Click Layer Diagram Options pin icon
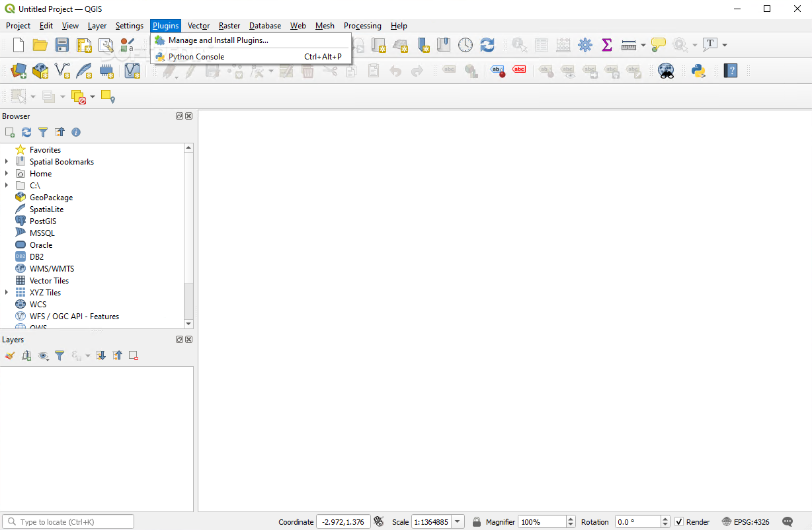Image resolution: width=812 pixels, height=530 pixels. click(x=471, y=71)
